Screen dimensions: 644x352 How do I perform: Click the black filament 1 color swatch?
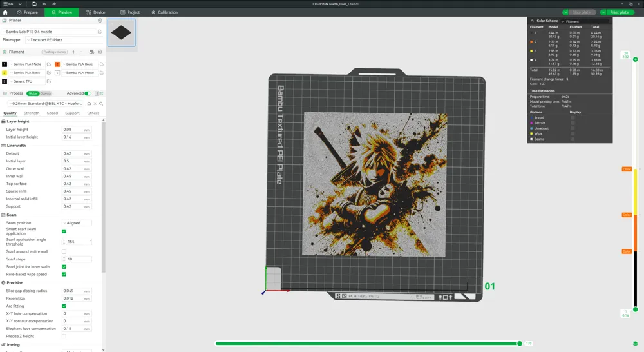coord(5,64)
